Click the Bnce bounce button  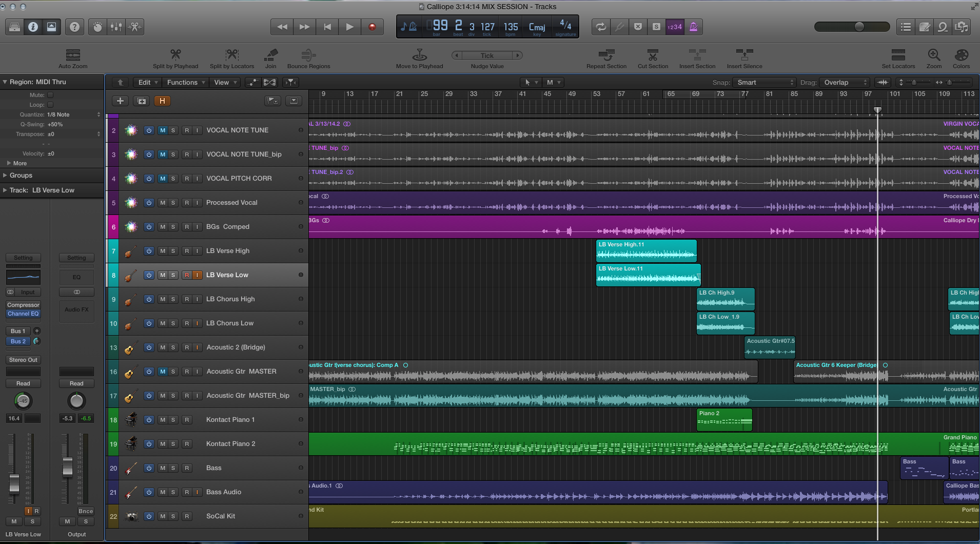click(x=86, y=511)
